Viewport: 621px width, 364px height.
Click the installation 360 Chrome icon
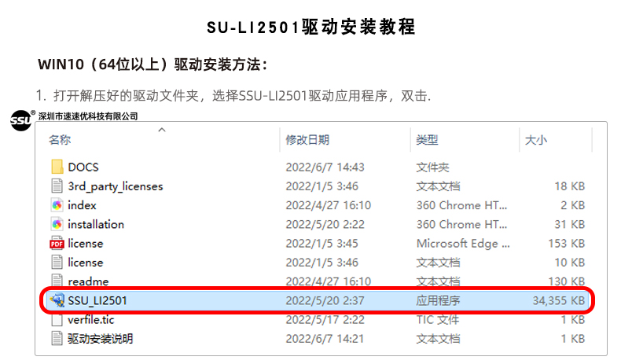pos(57,224)
